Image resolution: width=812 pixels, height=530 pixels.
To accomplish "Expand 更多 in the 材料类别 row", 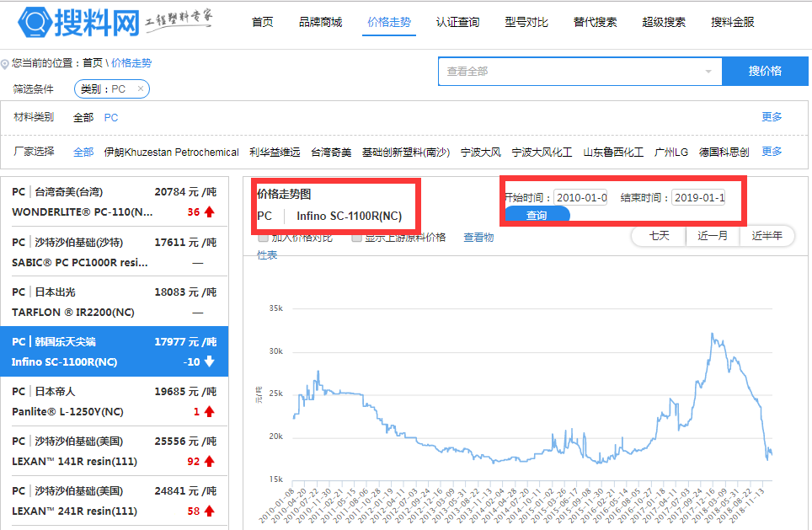I will [x=772, y=117].
